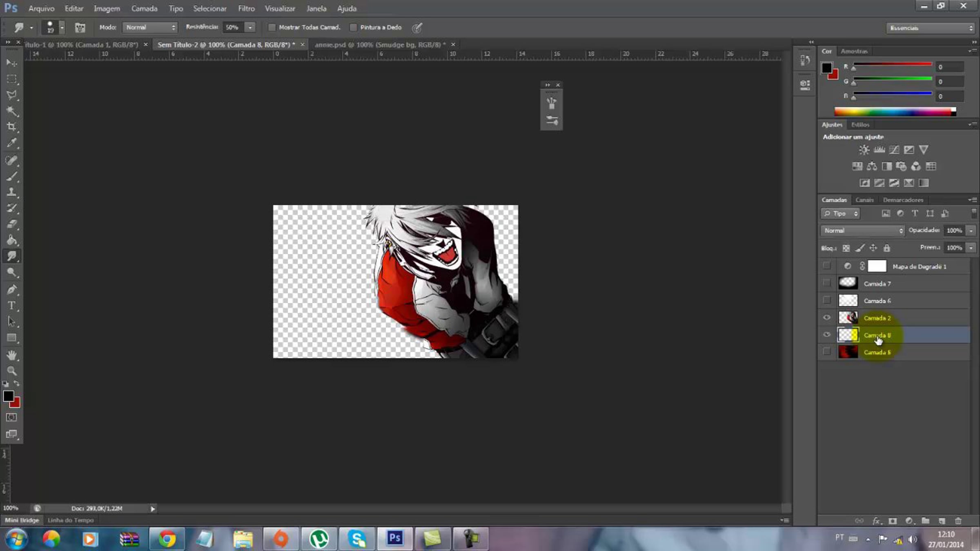980x551 pixels.
Task: Enable Pintura a Dedo checkbox
Action: click(x=353, y=27)
